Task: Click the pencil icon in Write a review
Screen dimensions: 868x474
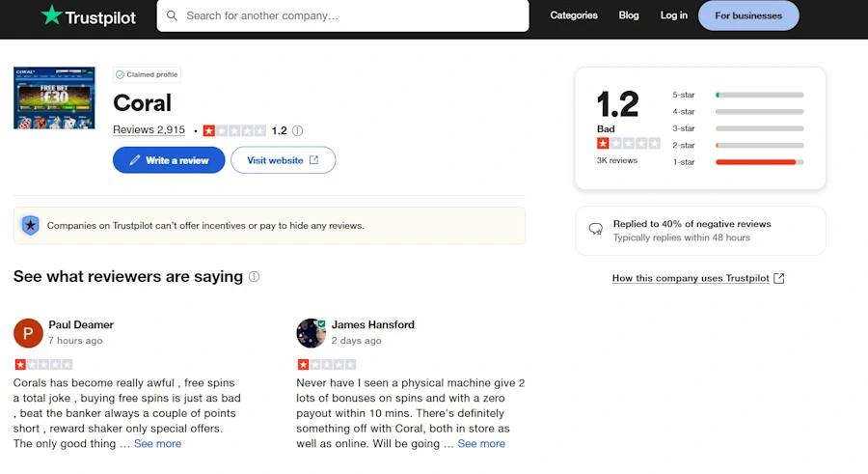Action: 134,160
